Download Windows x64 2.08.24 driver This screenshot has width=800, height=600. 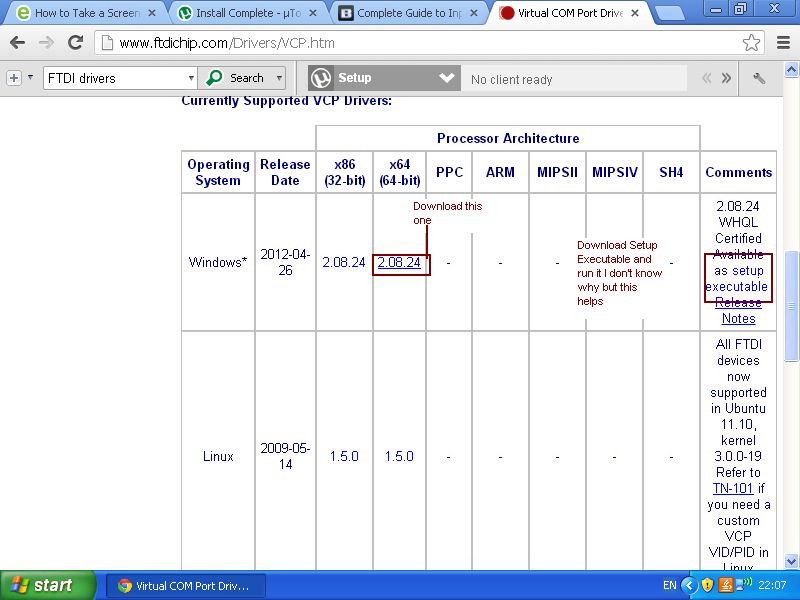(399, 262)
